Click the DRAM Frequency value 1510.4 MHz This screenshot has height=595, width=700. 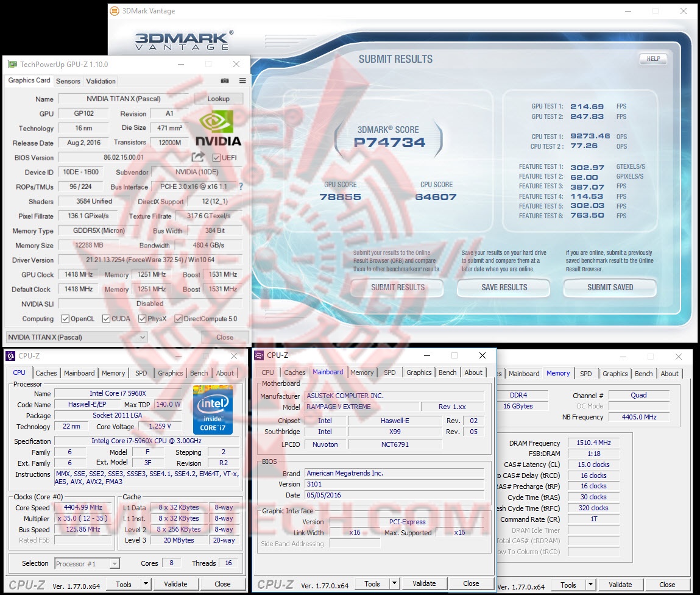593,443
